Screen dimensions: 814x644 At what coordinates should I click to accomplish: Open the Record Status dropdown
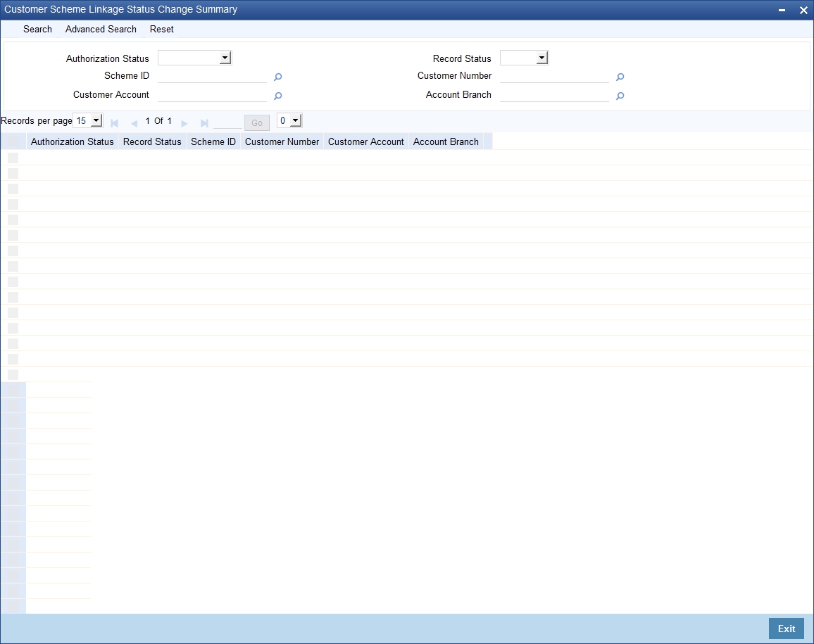point(525,58)
